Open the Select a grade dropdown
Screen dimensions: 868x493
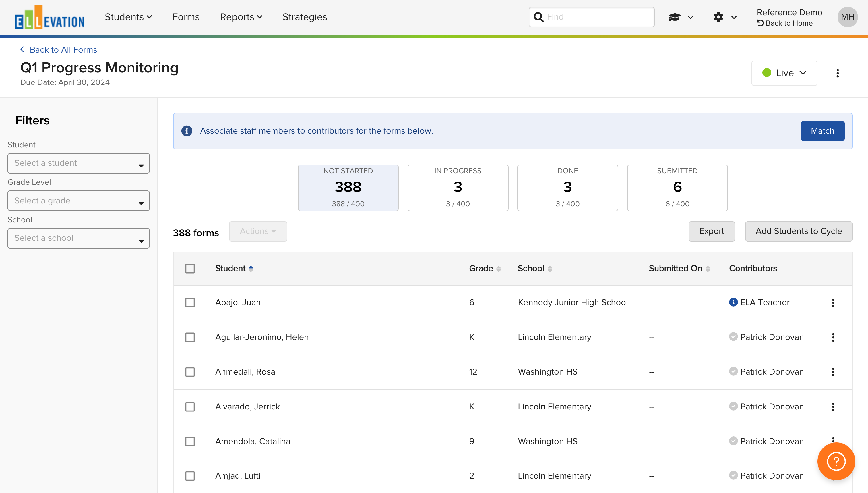[78, 201]
